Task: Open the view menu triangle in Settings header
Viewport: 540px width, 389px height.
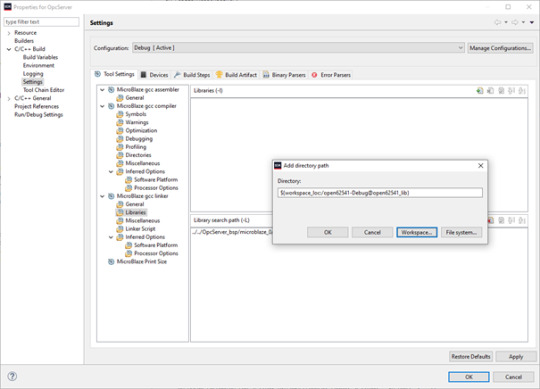Action: click(532, 22)
